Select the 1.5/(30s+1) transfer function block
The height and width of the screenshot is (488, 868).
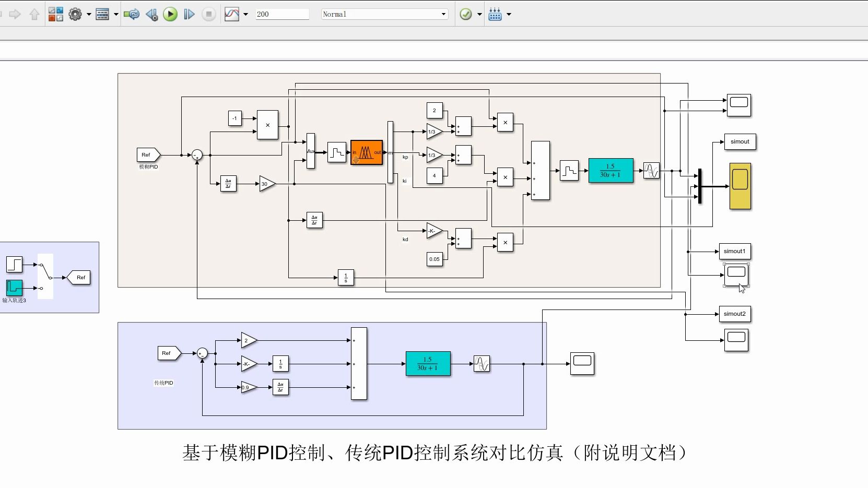[x=611, y=171]
